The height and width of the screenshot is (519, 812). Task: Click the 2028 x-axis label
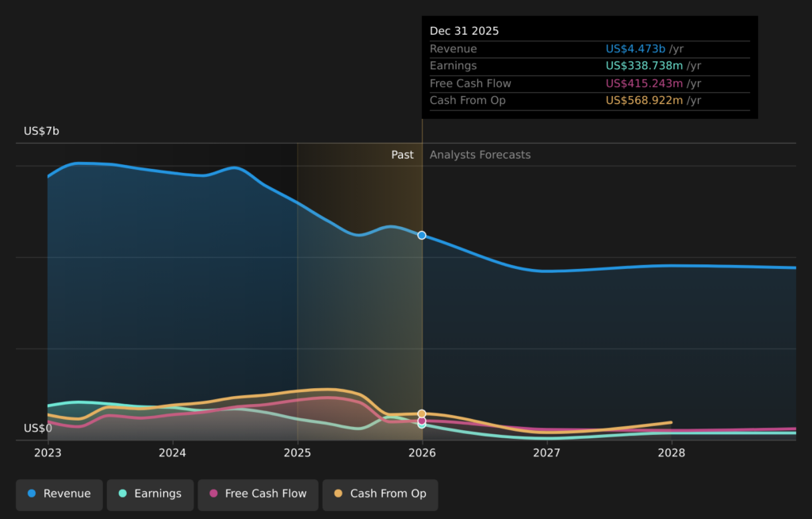click(672, 453)
